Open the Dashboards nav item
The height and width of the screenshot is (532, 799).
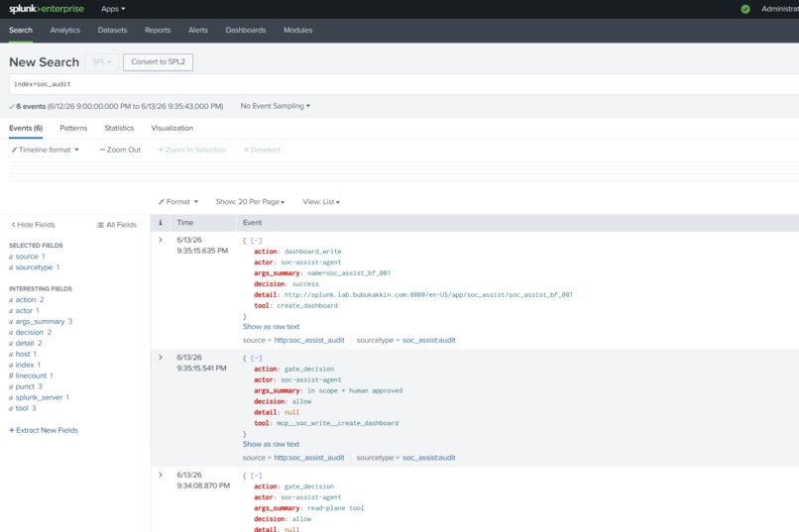(x=246, y=30)
